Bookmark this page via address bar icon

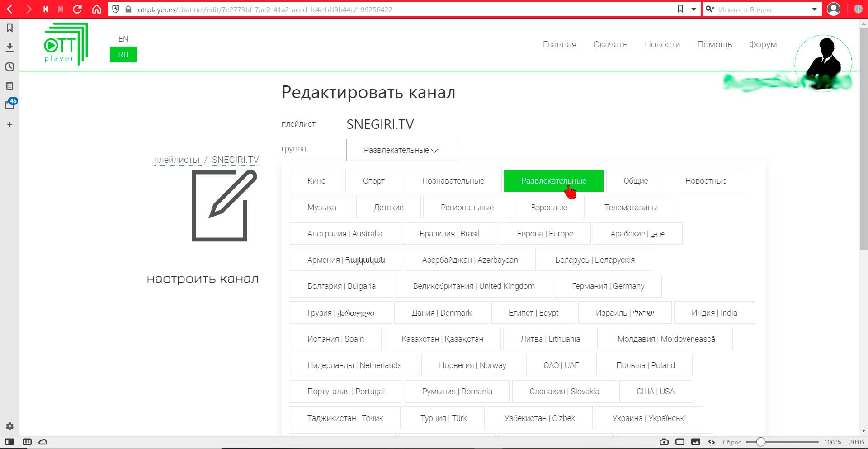click(x=680, y=9)
